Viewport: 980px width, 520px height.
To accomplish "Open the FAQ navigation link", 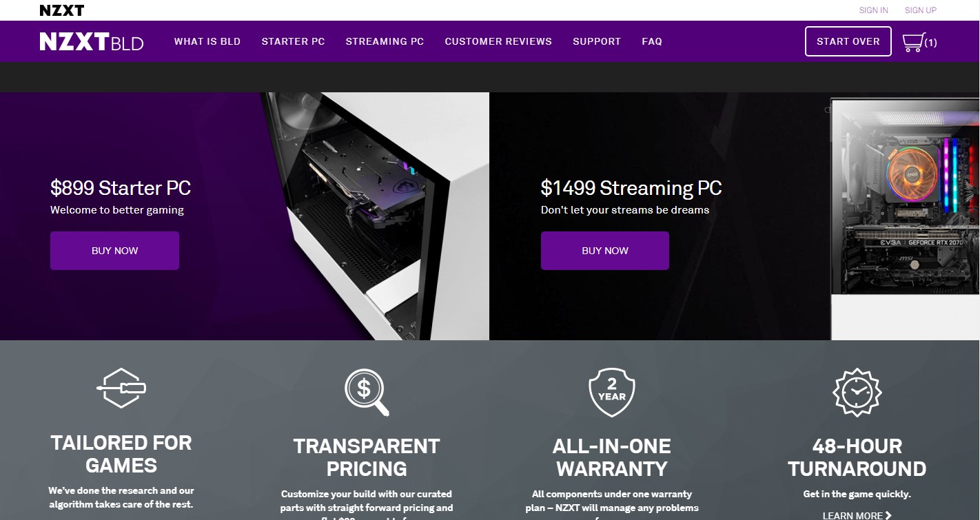I will pyautogui.click(x=652, y=41).
